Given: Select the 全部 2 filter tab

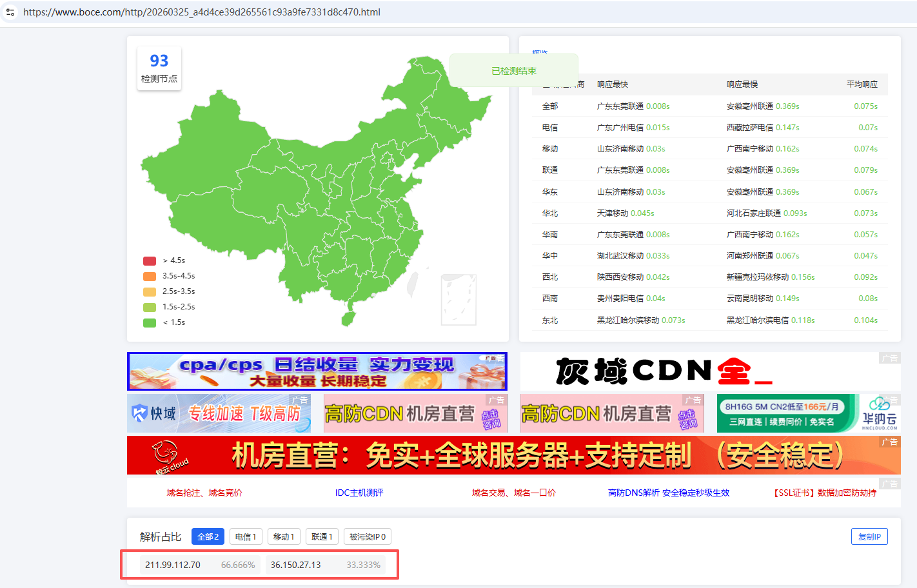Looking at the screenshot, I should click(208, 536).
